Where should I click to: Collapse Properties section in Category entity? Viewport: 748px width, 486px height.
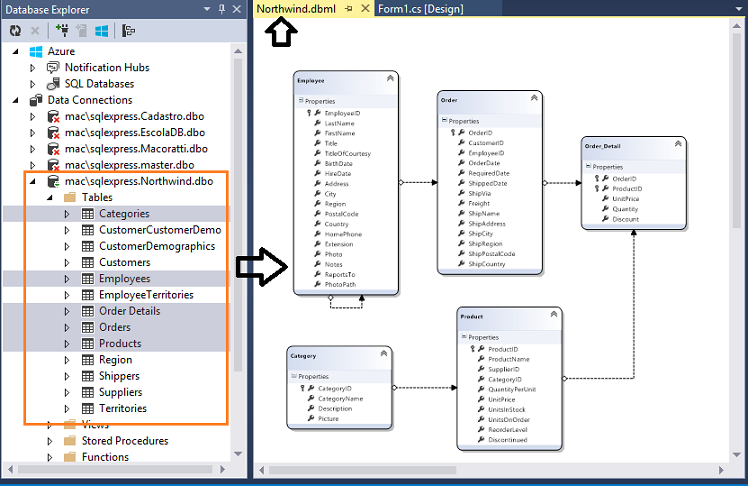(294, 376)
